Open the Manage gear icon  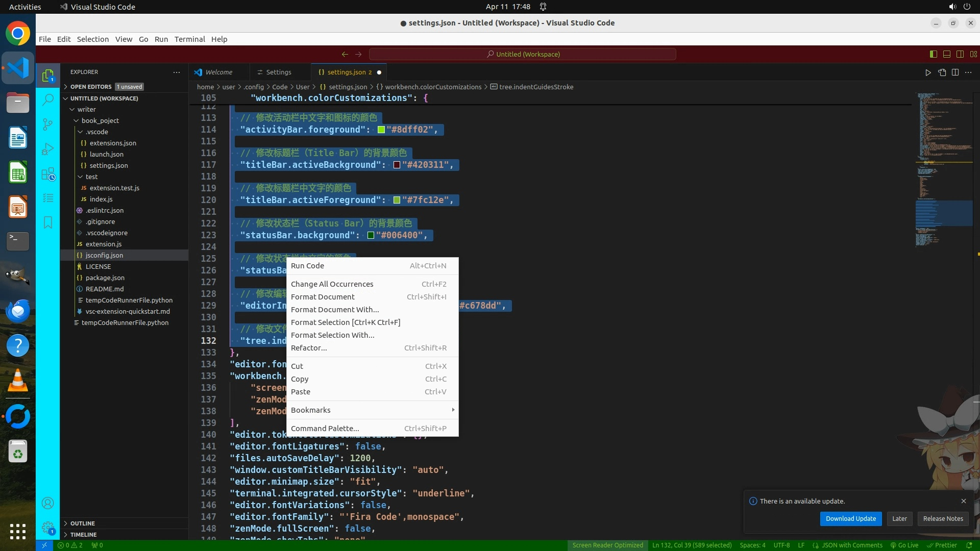tap(47, 528)
